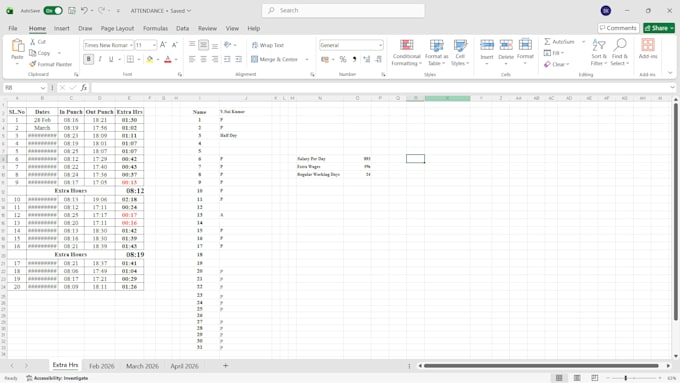
Task: Open Format as Table gallery
Action: pos(436,52)
